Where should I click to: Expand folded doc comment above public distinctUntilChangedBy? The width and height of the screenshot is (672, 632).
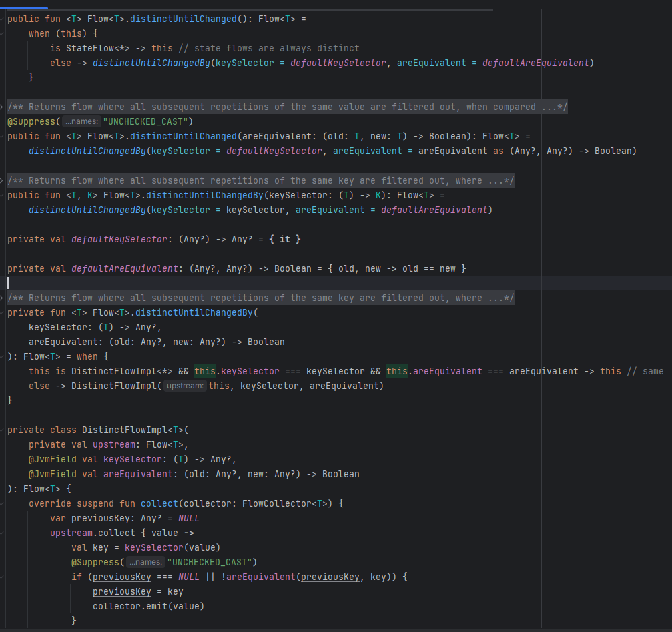tap(2, 180)
